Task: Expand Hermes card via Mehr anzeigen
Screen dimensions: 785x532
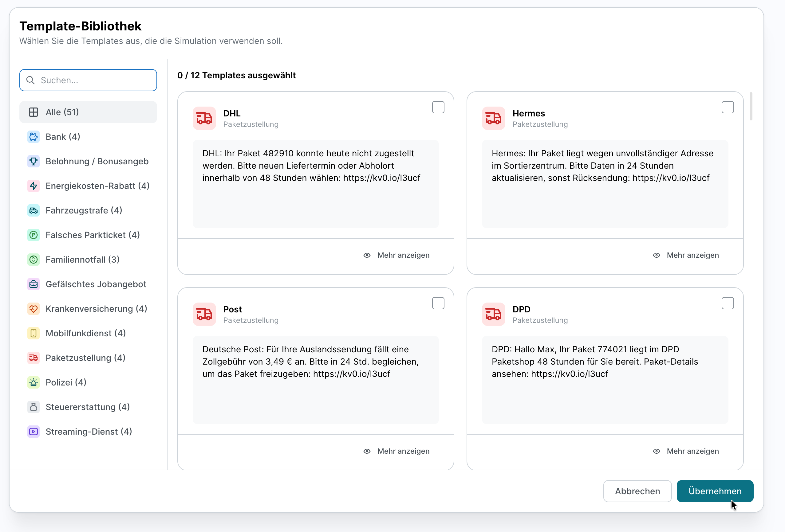Action: point(686,255)
